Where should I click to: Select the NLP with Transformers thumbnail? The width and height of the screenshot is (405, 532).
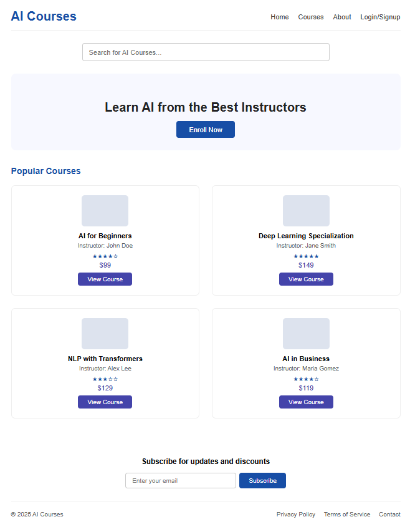pyautogui.click(x=105, y=334)
